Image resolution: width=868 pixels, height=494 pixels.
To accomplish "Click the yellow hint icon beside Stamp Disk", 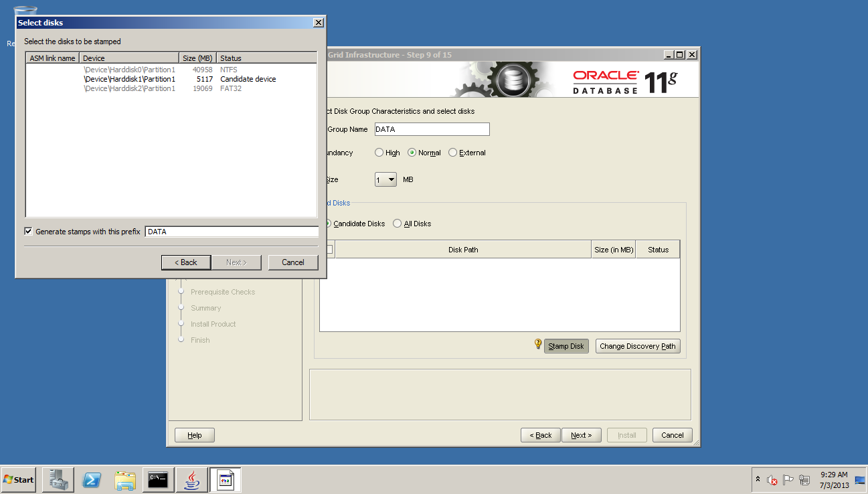I will point(537,345).
